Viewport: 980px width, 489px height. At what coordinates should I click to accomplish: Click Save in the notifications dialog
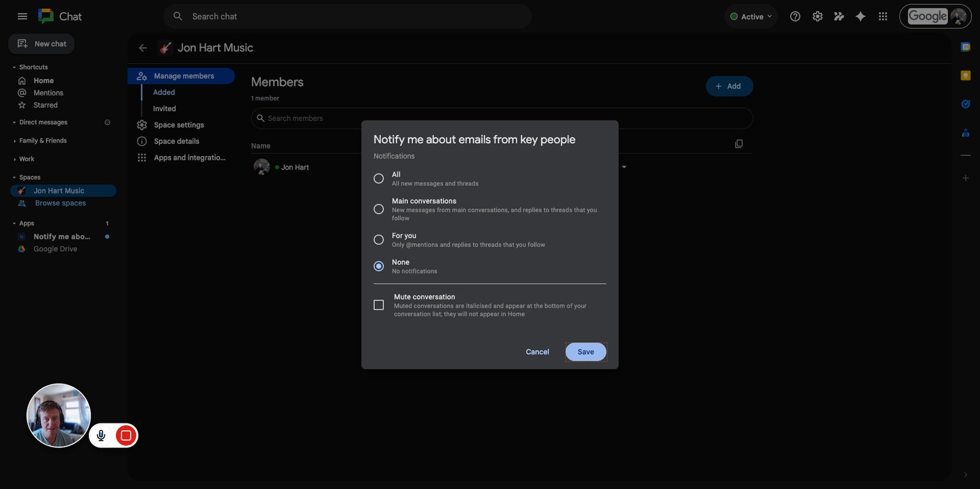[586, 352]
